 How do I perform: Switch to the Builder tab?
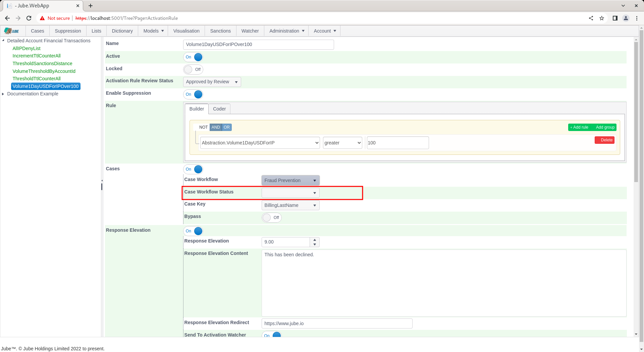tap(197, 109)
